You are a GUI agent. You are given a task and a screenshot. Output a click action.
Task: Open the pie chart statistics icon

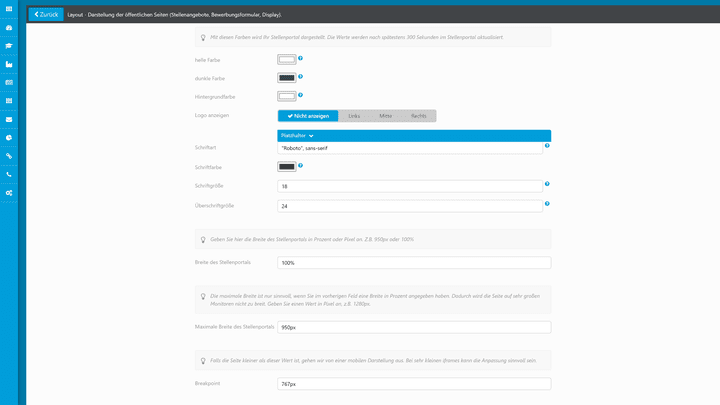(9, 137)
